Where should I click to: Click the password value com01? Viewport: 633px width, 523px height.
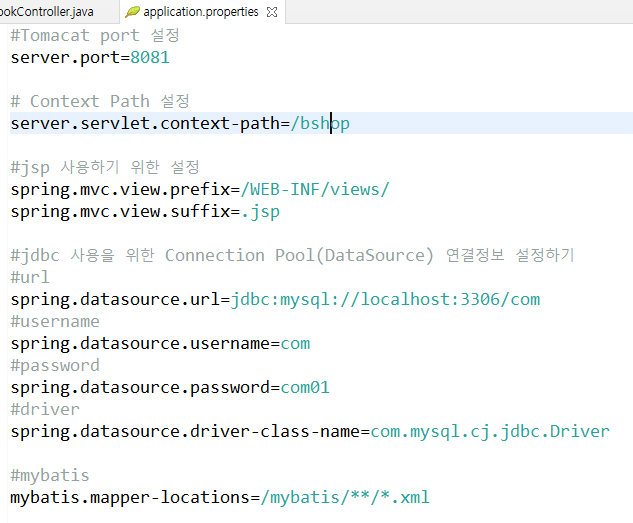pos(305,387)
